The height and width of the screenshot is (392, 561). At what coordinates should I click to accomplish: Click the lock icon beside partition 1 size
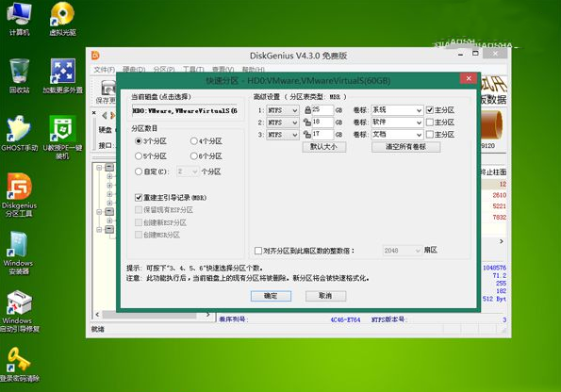point(307,110)
